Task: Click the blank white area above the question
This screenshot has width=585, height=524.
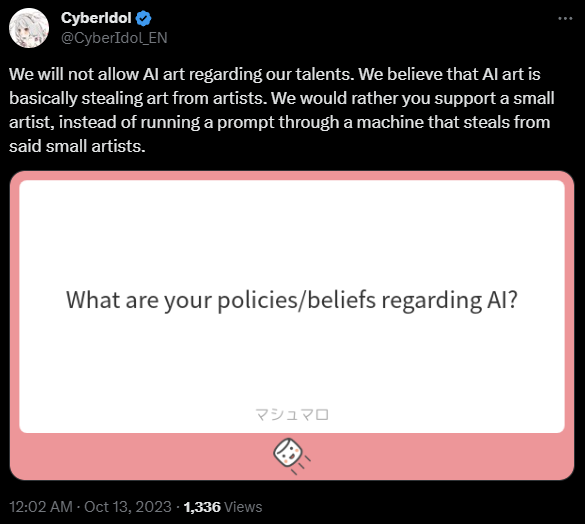Action: pos(292,233)
